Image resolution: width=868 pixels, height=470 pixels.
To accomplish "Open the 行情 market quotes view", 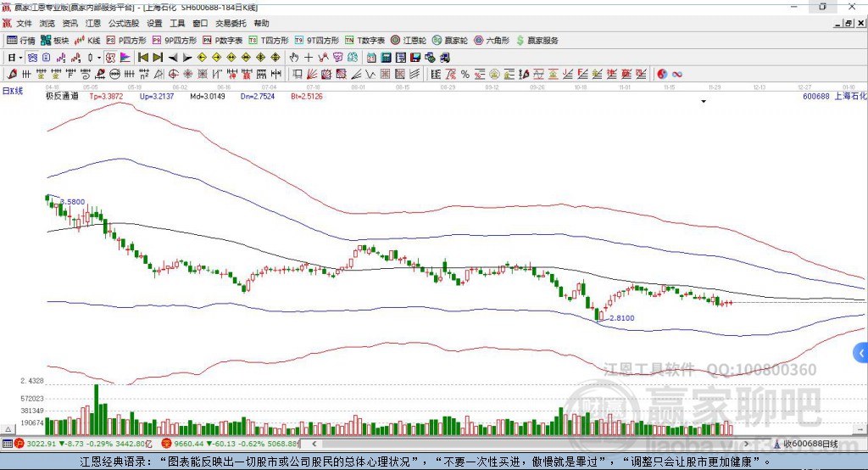I will [x=20, y=41].
